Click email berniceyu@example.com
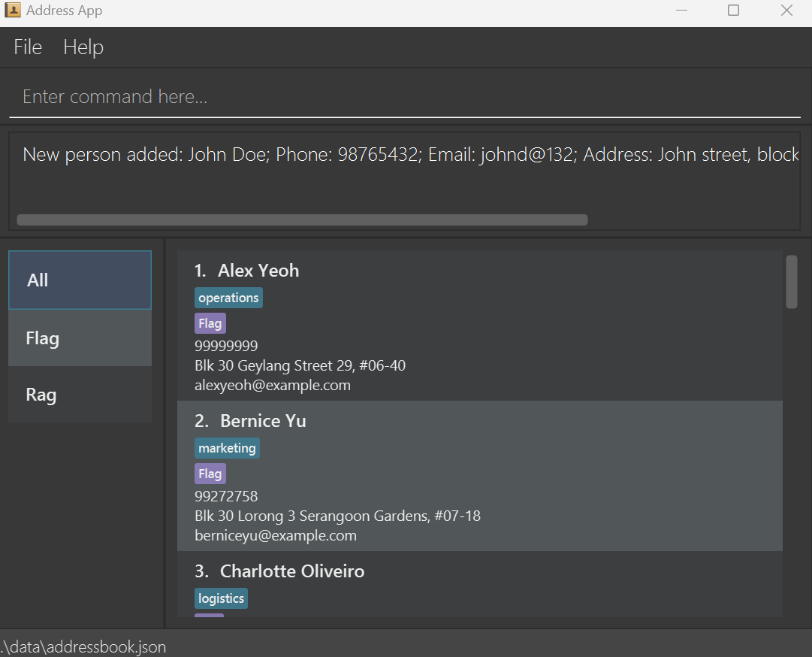812x657 pixels. (276, 536)
